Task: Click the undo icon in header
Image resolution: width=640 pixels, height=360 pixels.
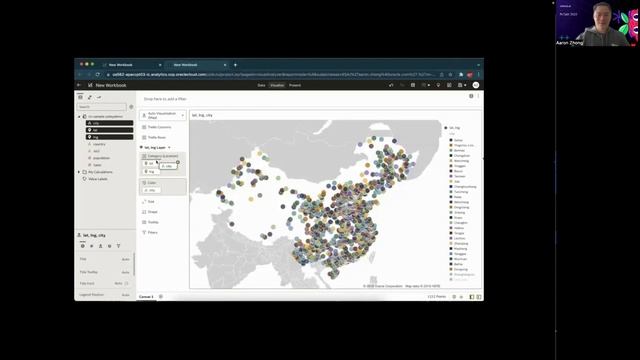Action: [x=391, y=85]
